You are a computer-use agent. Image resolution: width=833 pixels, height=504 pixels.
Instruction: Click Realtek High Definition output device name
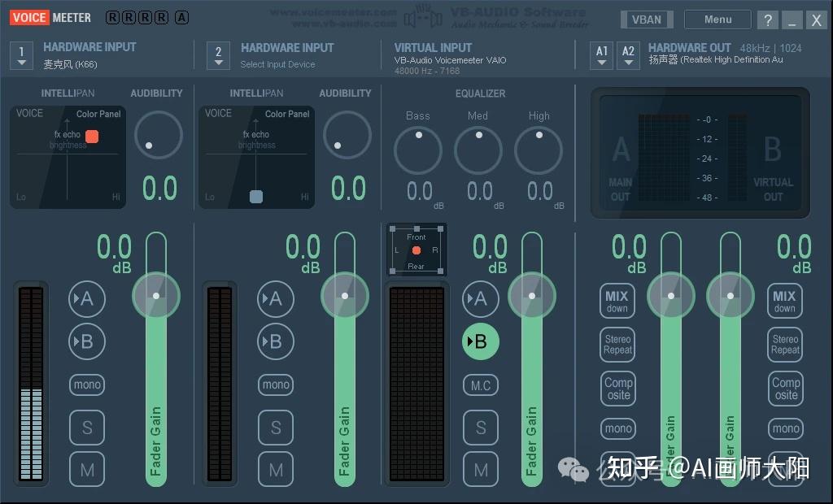pyautogui.click(x=716, y=60)
